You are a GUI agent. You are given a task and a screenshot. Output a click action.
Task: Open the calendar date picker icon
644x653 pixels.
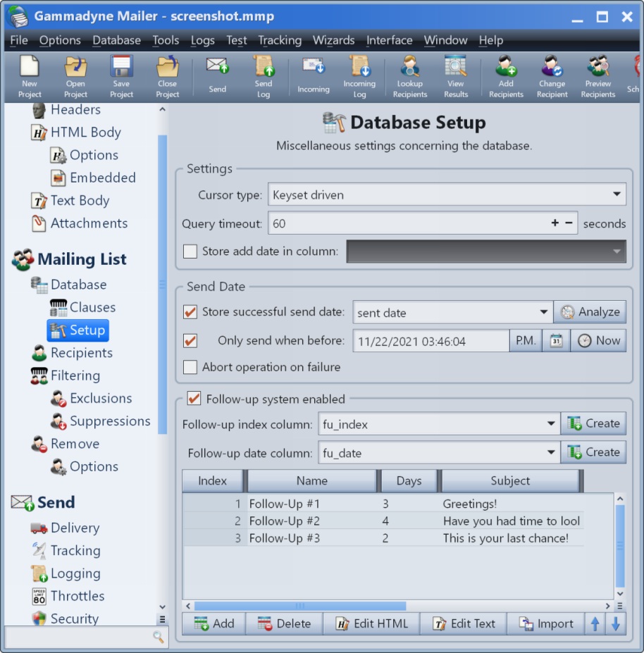[x=556, y=341]
